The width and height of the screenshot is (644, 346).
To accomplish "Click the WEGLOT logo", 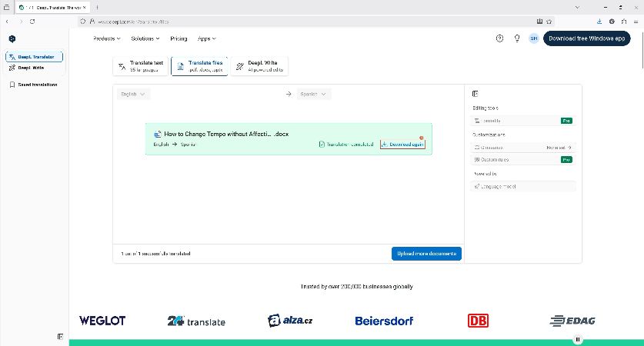I will pyautogui.click(x=102, y=321).
